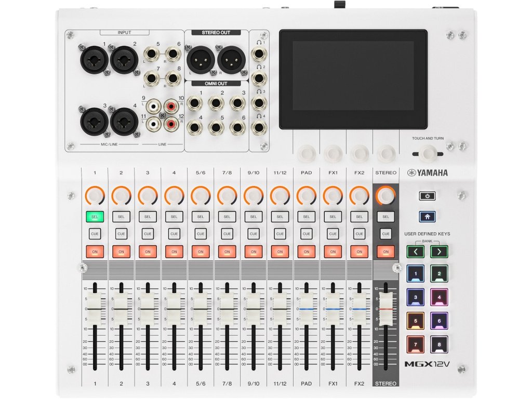The image size is (532, 399).
Task: Enable CUE on channel 4
Action: click(174, 234)
